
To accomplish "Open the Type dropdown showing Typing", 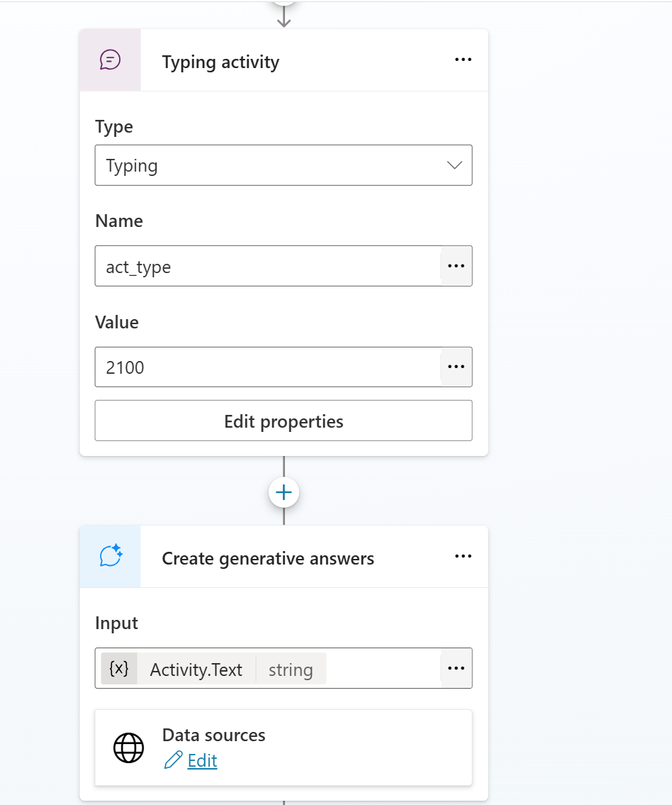I will [x=283, y=165].
